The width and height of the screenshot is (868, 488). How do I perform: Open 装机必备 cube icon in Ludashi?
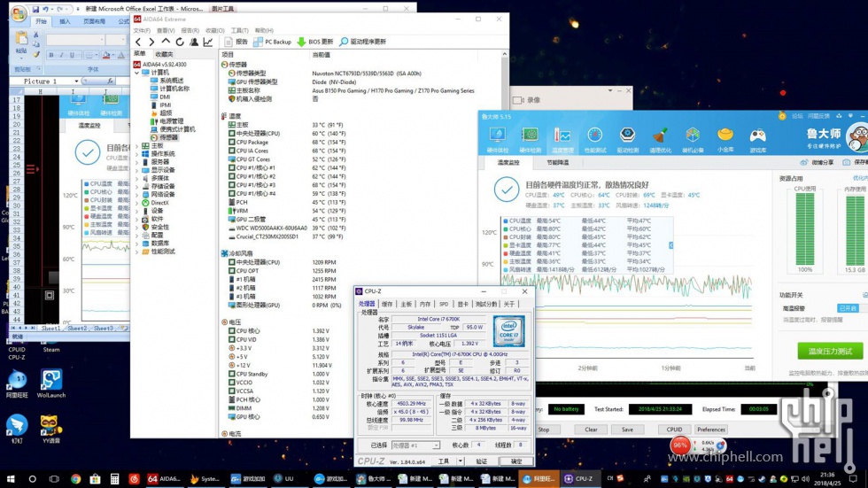[693, 140]
